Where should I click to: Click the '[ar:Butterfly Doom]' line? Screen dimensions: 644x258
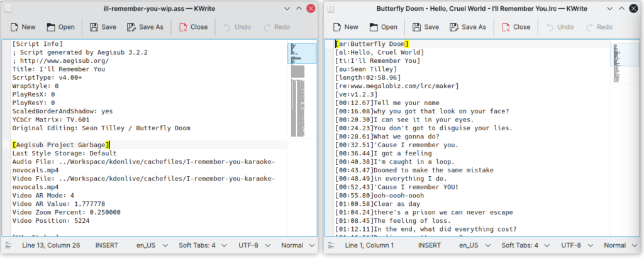pyautogui.click(x=372, y=43)
